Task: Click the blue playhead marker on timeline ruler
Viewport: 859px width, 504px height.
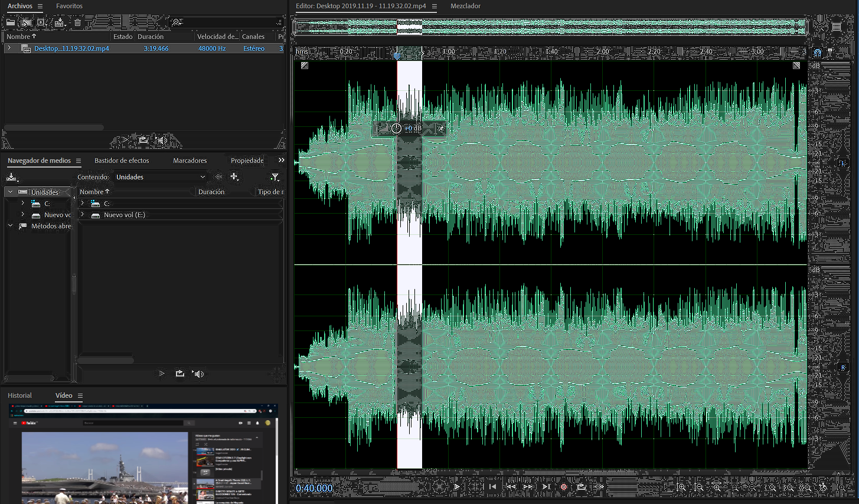Action: click(x=397, y=54)
